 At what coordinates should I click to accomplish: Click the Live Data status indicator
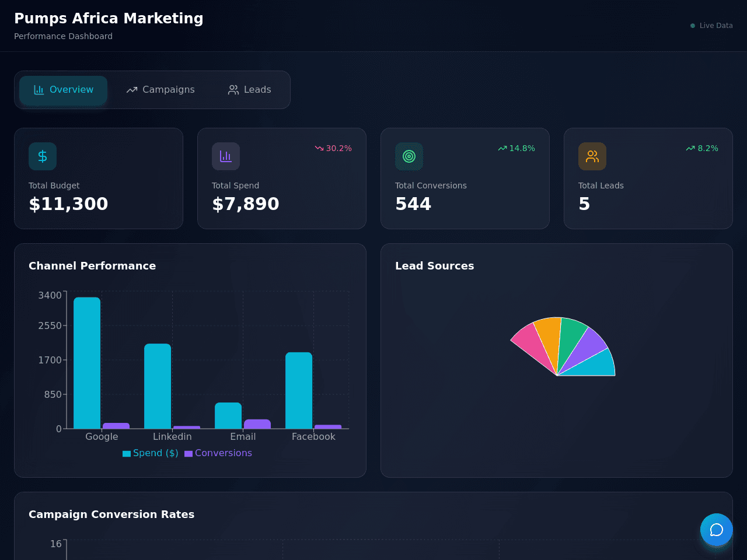[711, 26]
